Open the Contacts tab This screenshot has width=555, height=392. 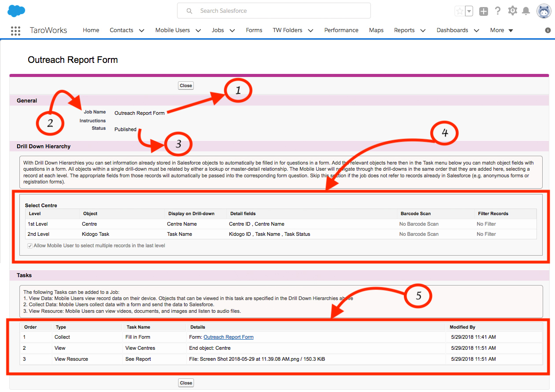[122, 30]
